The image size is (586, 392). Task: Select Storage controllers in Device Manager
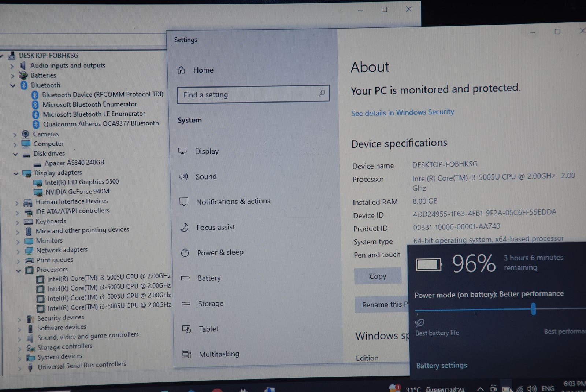65,347
